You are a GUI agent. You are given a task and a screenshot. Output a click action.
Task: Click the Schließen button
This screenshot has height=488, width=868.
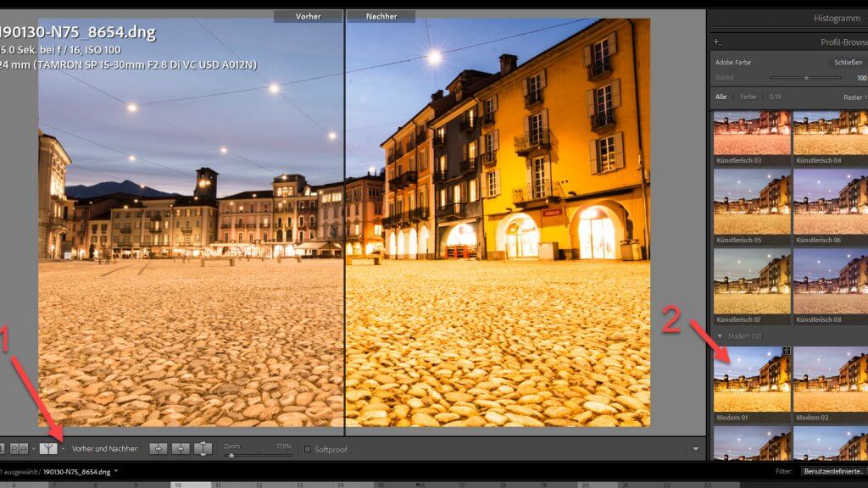click(x=848, y=62)
